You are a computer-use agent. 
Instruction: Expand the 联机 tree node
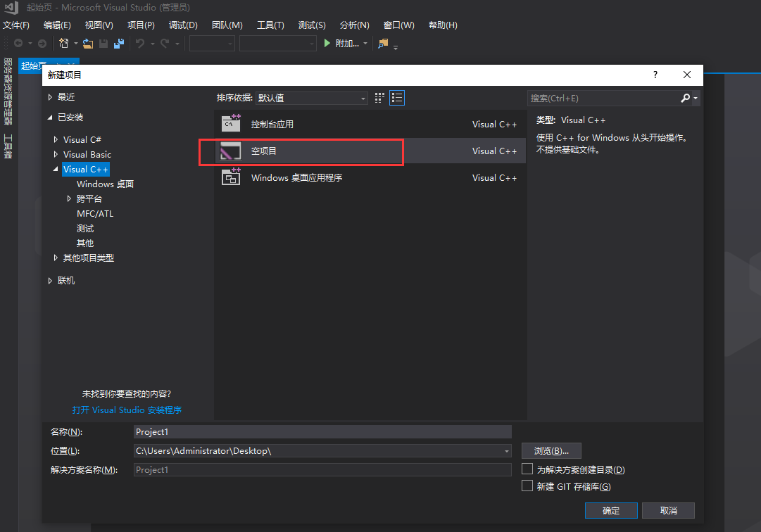click(x=50, y=281)
